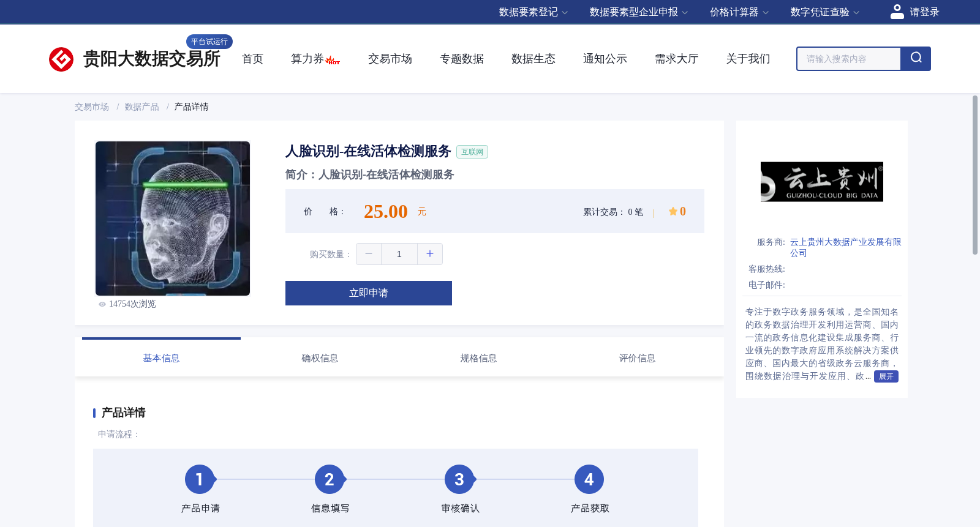Switch to the 确权信息 tab
Viewport: 980px width, 527px height.
click(x=320, y=358)
